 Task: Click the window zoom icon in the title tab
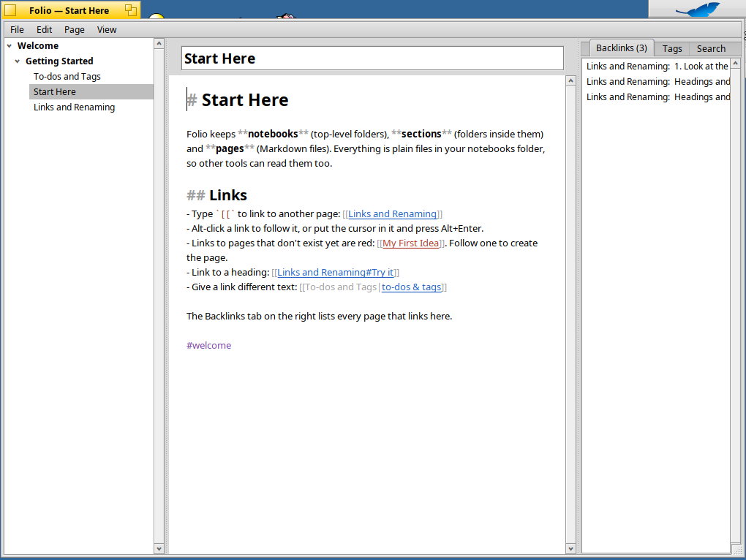131,10
